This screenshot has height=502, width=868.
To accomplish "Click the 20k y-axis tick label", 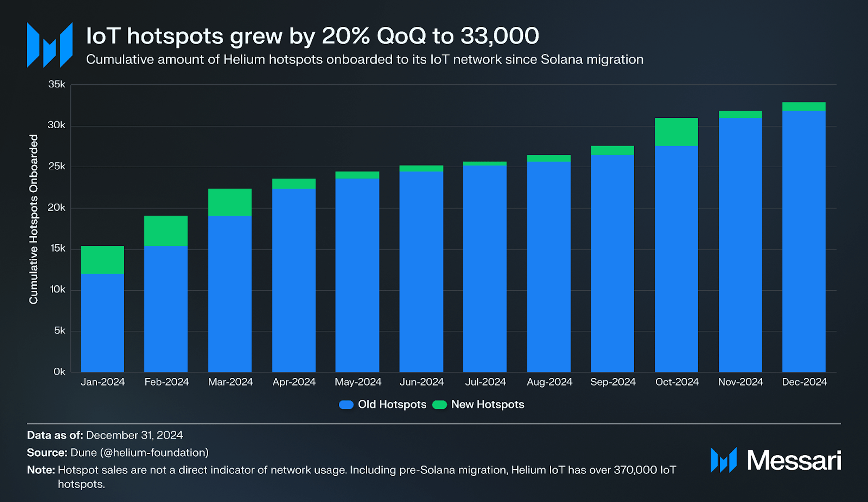I will click(x=56, y=208).
